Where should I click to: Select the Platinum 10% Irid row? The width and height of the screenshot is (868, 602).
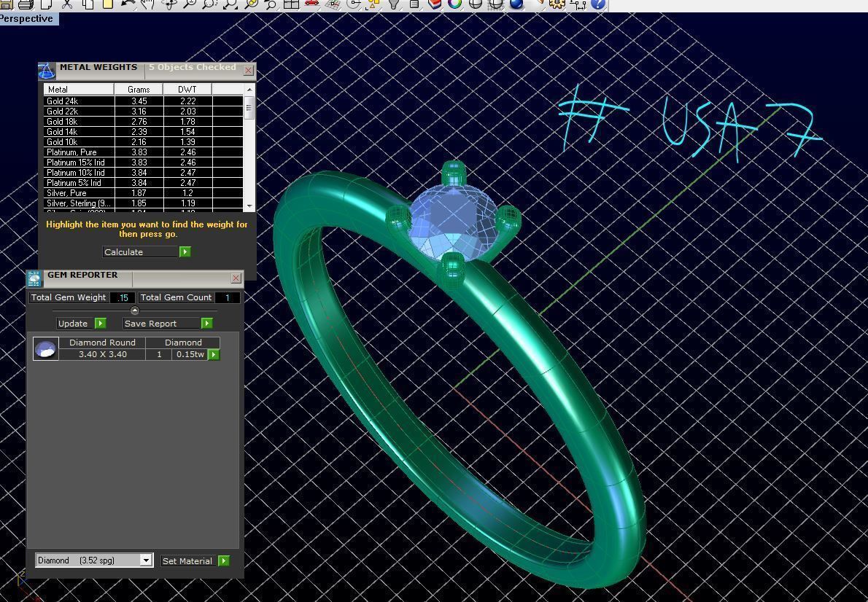[144, 173]
